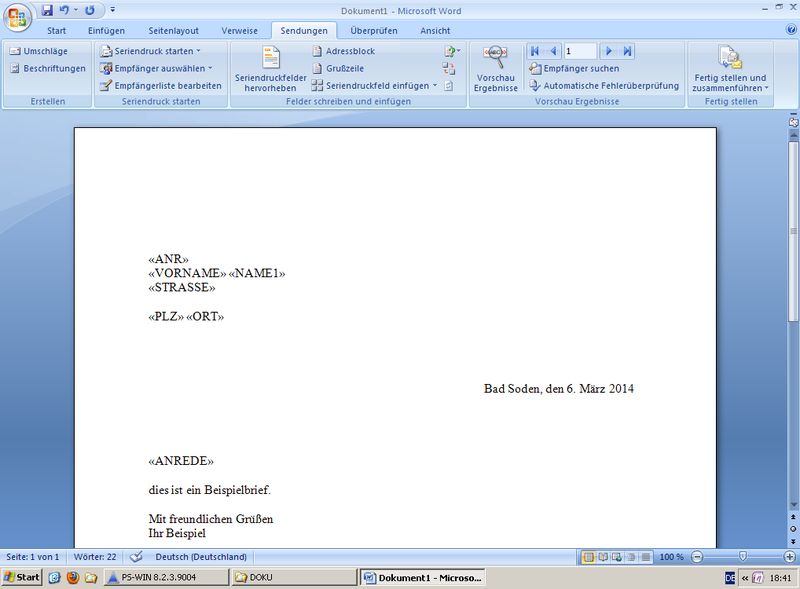Switch to draft view

tap(646, 557)
